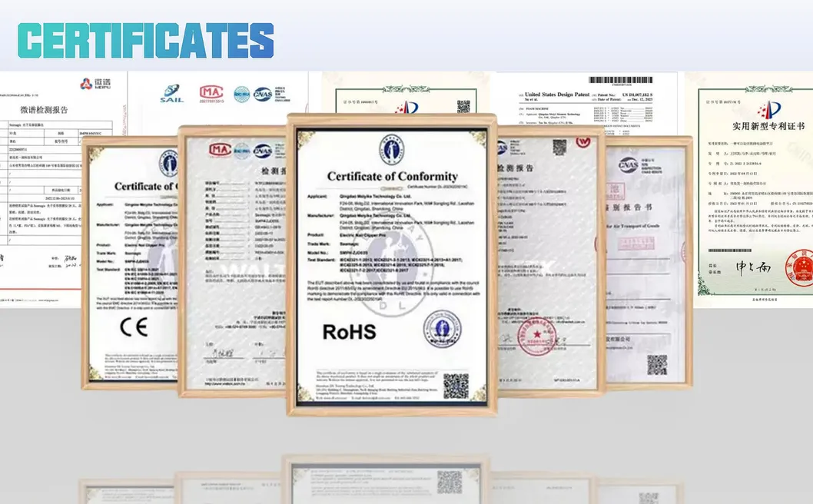Click the barcode above the design patent
This screenshot has width=813, height=504.
(621, 80)
